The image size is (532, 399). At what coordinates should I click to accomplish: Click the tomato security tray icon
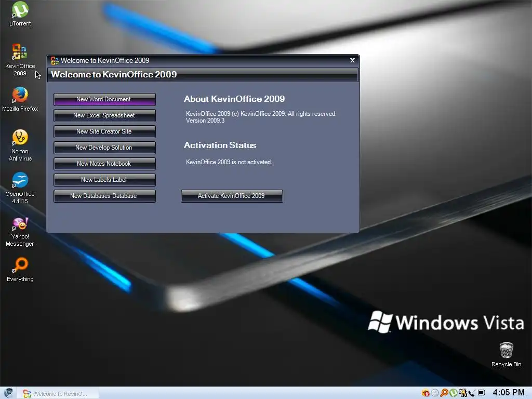coord(425,393)
